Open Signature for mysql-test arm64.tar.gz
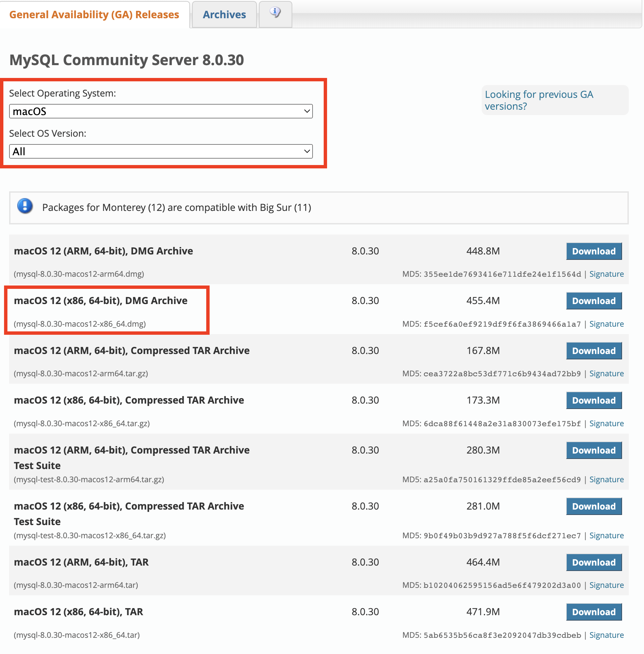 (x=607, y=480)
